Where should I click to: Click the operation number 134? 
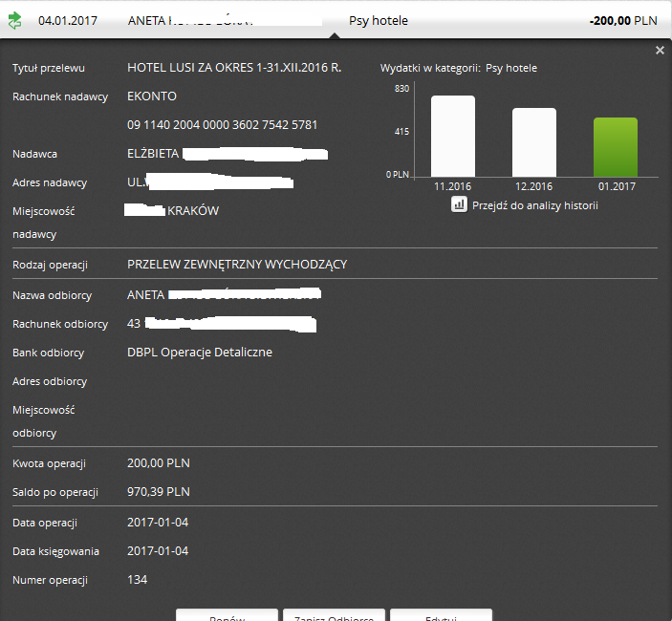(x=137, y=580)
